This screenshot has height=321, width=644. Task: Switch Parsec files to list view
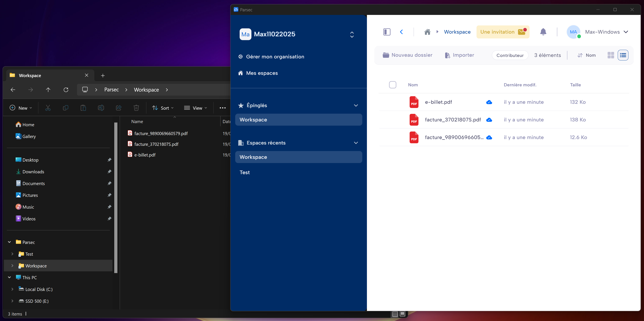coord(623,55)
